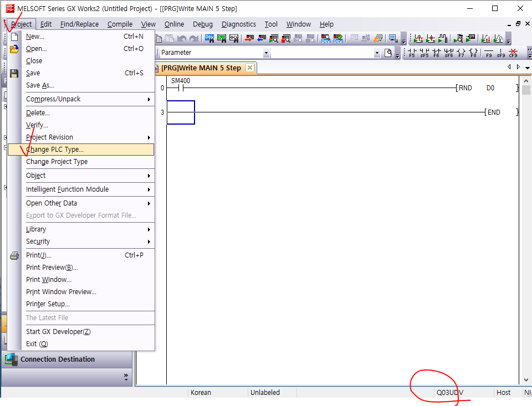This screenshot has height=406, width=532.
Task: Choose Change PLC Type... menu item
Action: [81, 150]
